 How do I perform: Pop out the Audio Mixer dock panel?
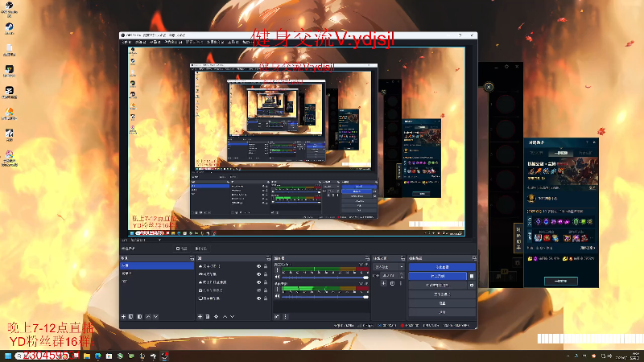click(x=367, y=258)
